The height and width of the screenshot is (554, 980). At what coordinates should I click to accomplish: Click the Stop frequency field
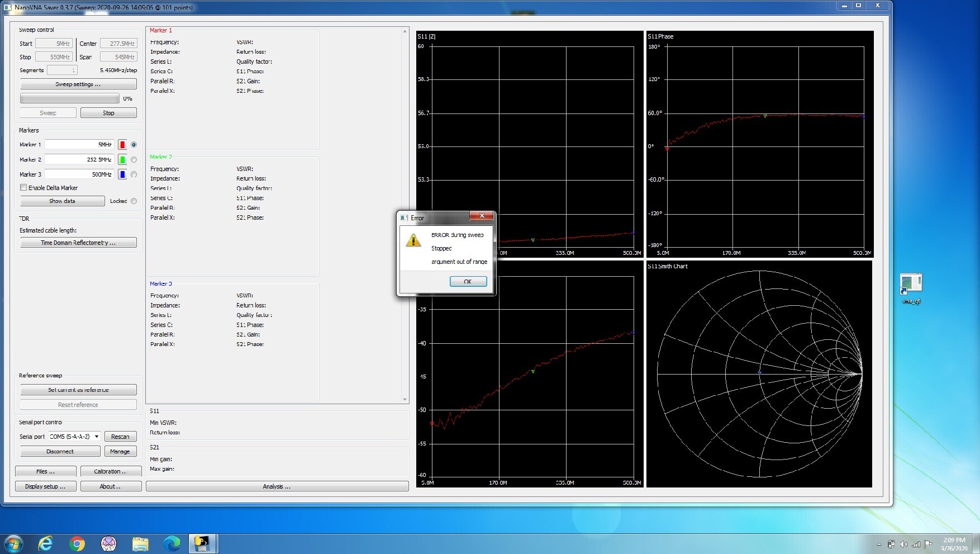click(54, 56)
